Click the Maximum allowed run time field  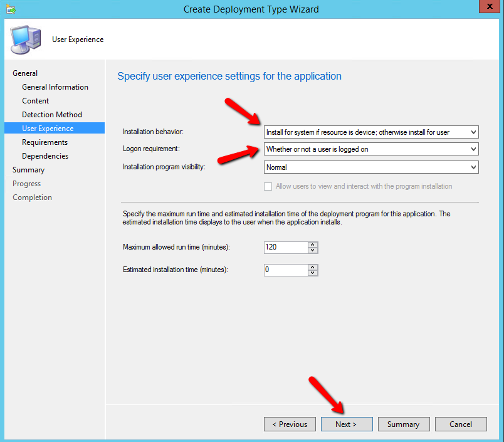coord(285,248)
